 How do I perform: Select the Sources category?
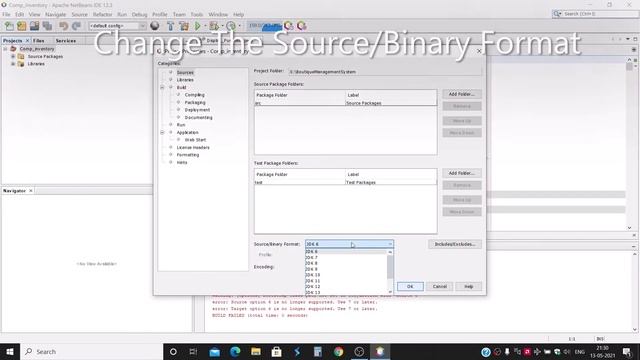(x=185, y=72)
